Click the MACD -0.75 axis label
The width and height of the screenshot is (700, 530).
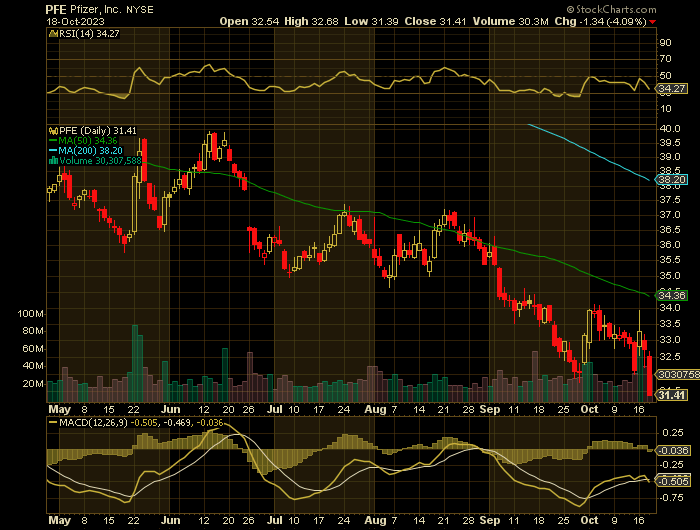pyautogui.click(x=671, y=498)
